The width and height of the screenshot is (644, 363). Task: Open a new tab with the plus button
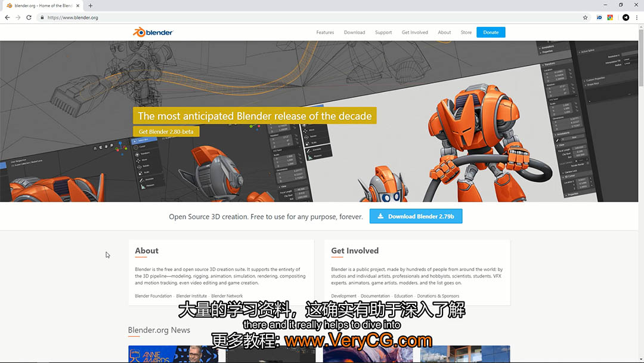click(x=91, y=6)
